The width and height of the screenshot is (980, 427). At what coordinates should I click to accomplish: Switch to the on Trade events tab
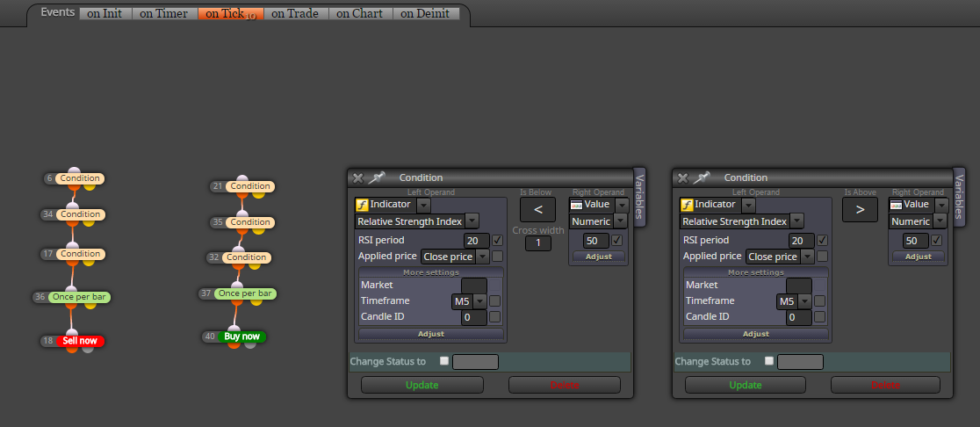pyautogui.click(x=296, y=13)
